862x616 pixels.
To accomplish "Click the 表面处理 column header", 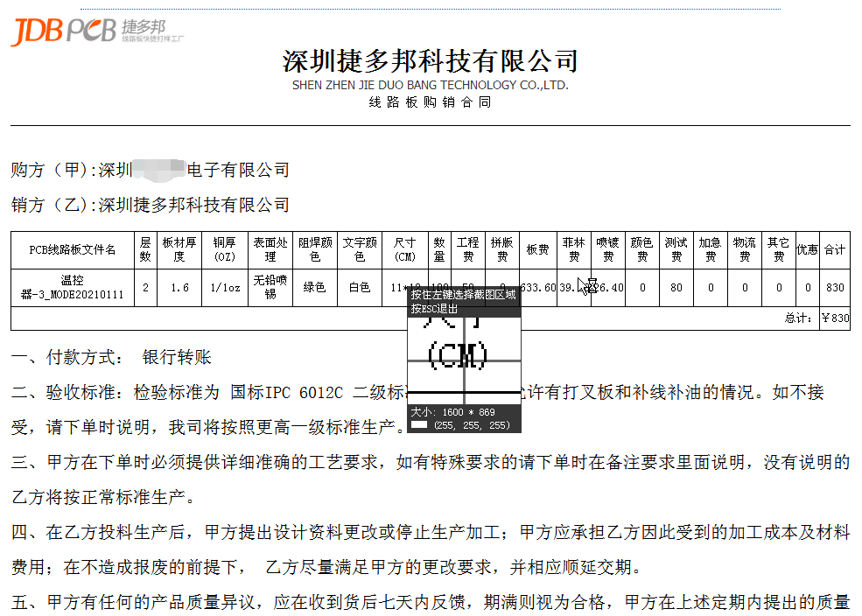I will tap(270, 250).
